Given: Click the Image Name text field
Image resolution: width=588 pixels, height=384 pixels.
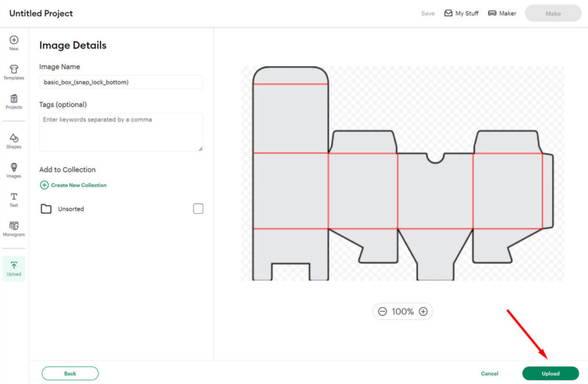Looking at the screenshot, I should point(121,82).
